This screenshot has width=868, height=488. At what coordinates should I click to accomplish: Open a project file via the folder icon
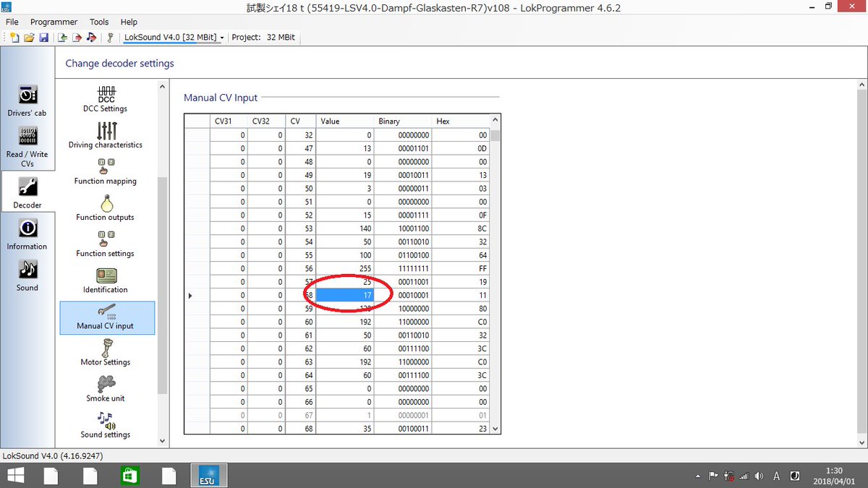(30, 38)
